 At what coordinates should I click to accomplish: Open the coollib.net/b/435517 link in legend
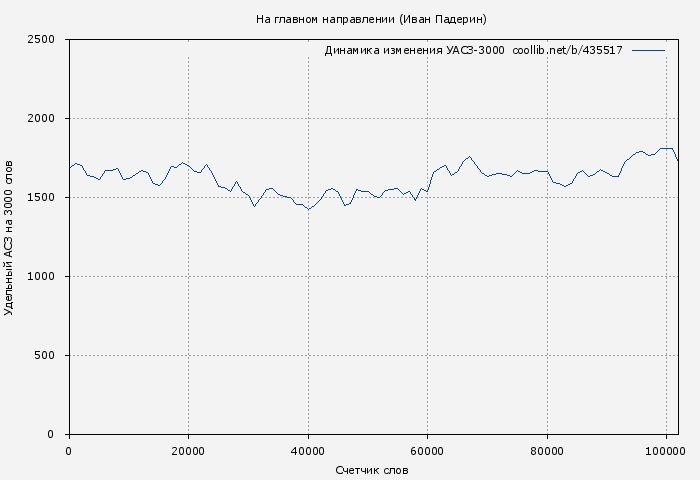coord(567,50)
